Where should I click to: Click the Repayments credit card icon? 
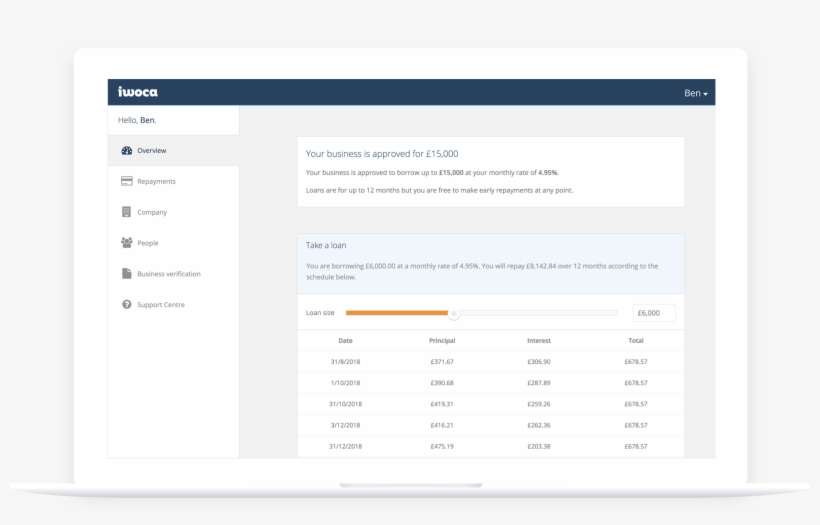[x=127, y=181]
